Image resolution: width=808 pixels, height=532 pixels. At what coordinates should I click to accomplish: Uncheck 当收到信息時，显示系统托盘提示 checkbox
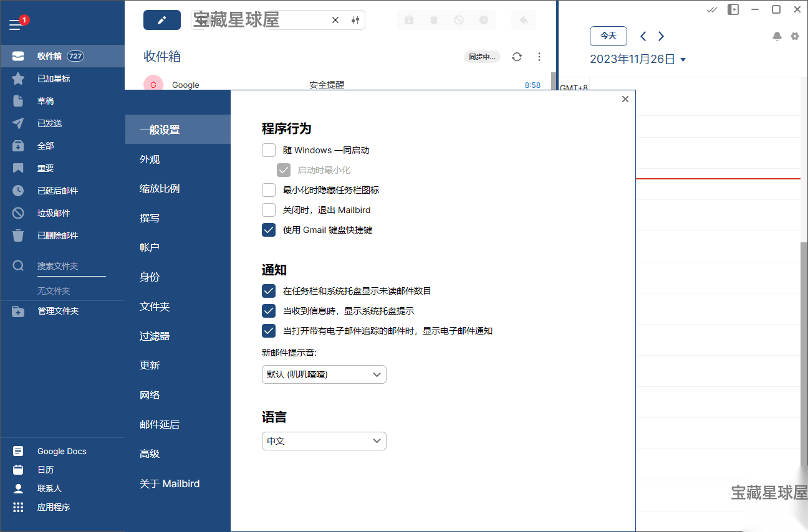coord(269,311)
